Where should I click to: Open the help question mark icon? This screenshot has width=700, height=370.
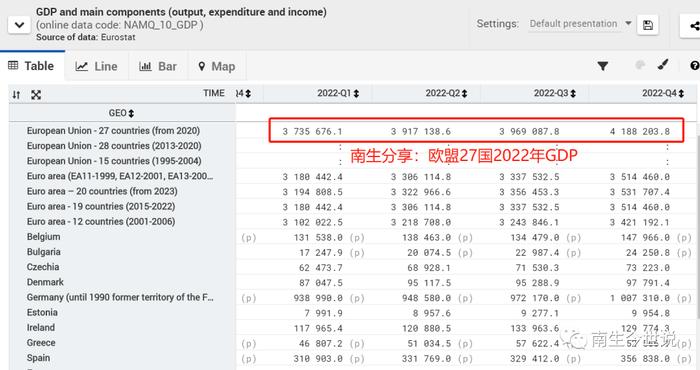pyautogui.click(x=694, y=66)
